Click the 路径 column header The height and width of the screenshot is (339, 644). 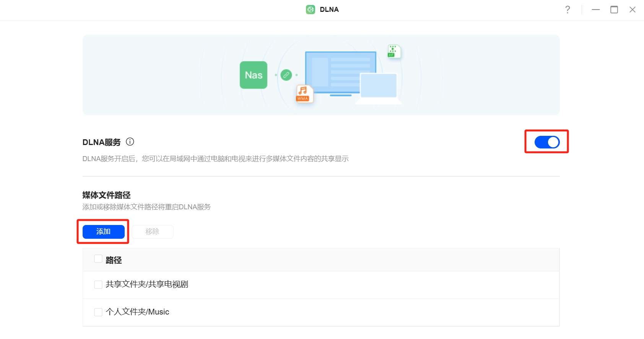[114, 260]
